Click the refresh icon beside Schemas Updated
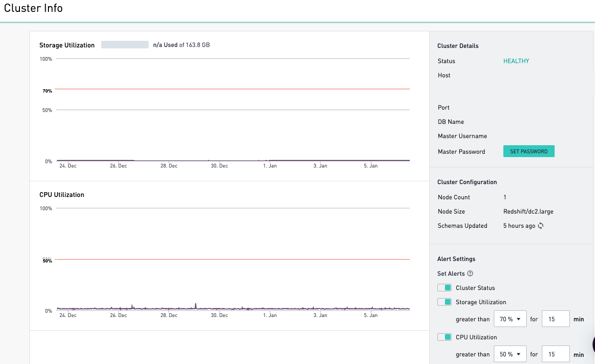This screenshot has width=595, height=364. click(540, 226)
